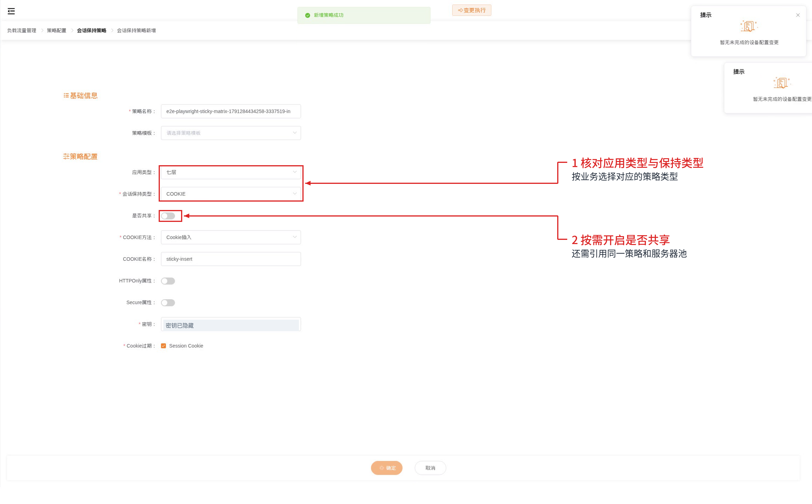Open the 策略模板 dropdown

coord(231,133)
